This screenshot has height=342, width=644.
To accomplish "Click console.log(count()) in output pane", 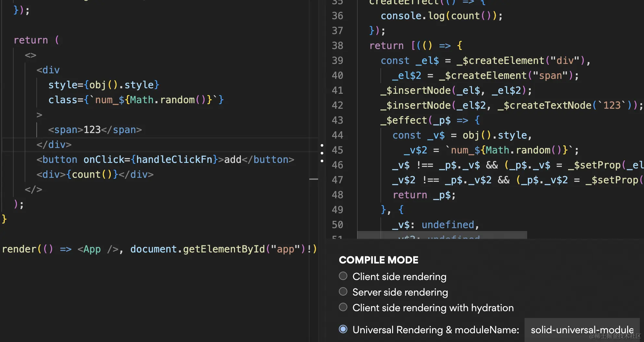I will click(442, 16).
